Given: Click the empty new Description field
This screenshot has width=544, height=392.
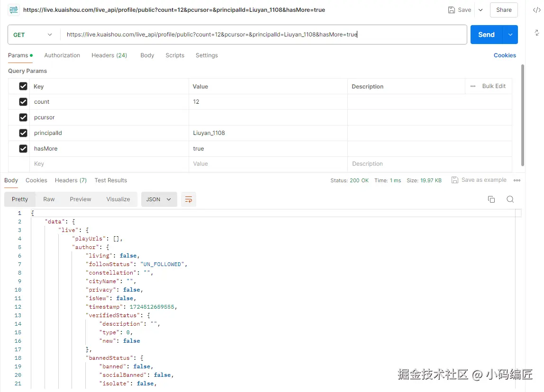Looking at the screenshot, I should (x=429, y=164).
